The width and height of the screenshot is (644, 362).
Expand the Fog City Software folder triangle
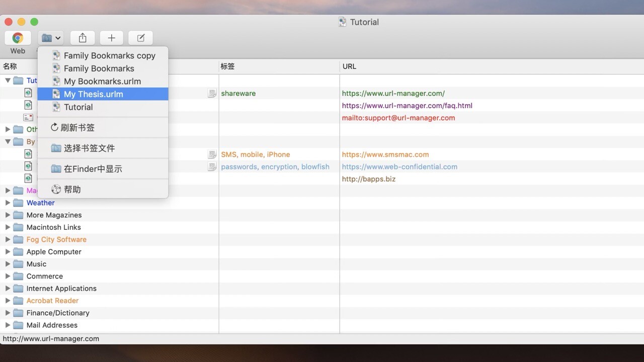coord(8,239)
